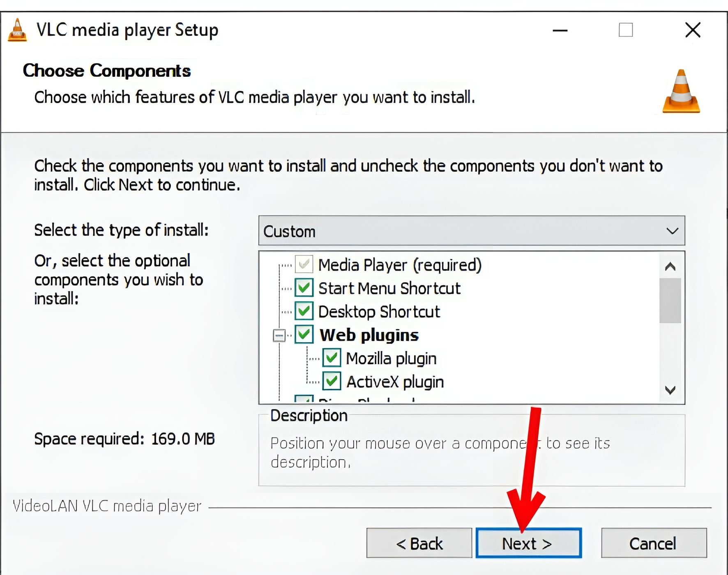Close the VLC media player Setup window

point(693,30)
